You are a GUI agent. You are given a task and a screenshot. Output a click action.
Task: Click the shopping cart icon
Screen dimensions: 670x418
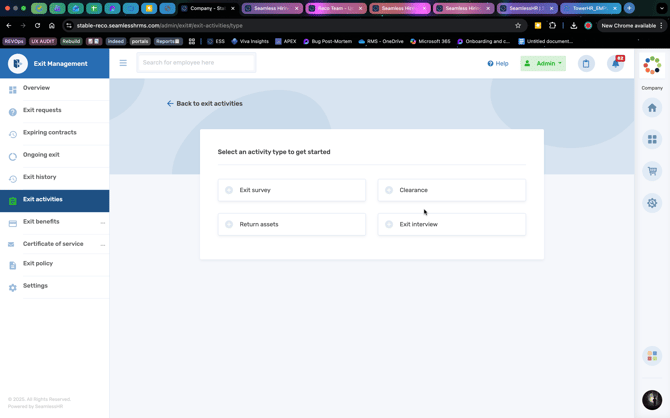(x=652, y=171)
